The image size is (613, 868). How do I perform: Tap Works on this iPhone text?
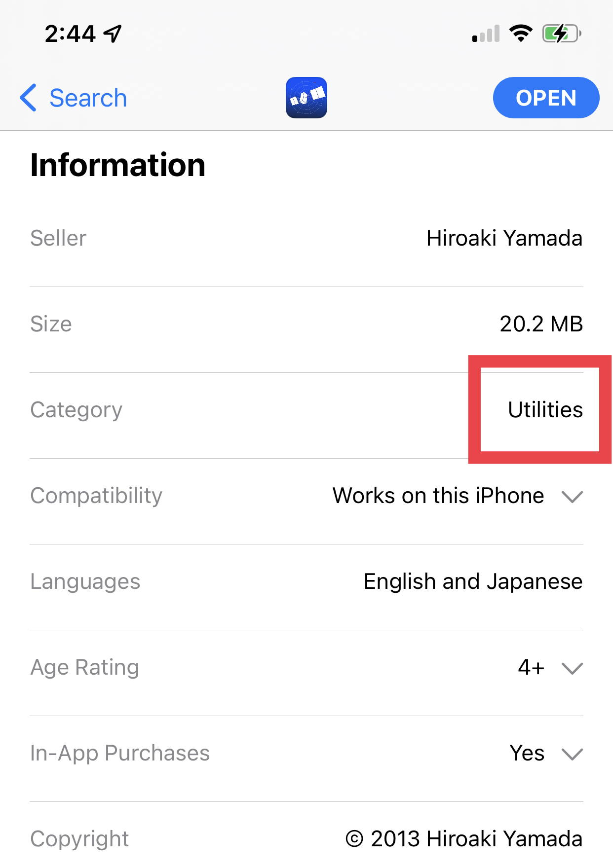pyautogui.click(x=438, y=496)
